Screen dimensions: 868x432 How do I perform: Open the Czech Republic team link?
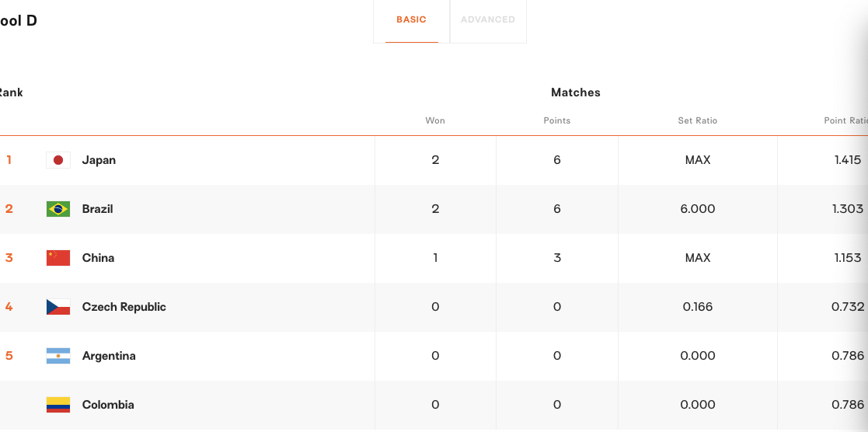pyautogui.click(x=124, y=307)
